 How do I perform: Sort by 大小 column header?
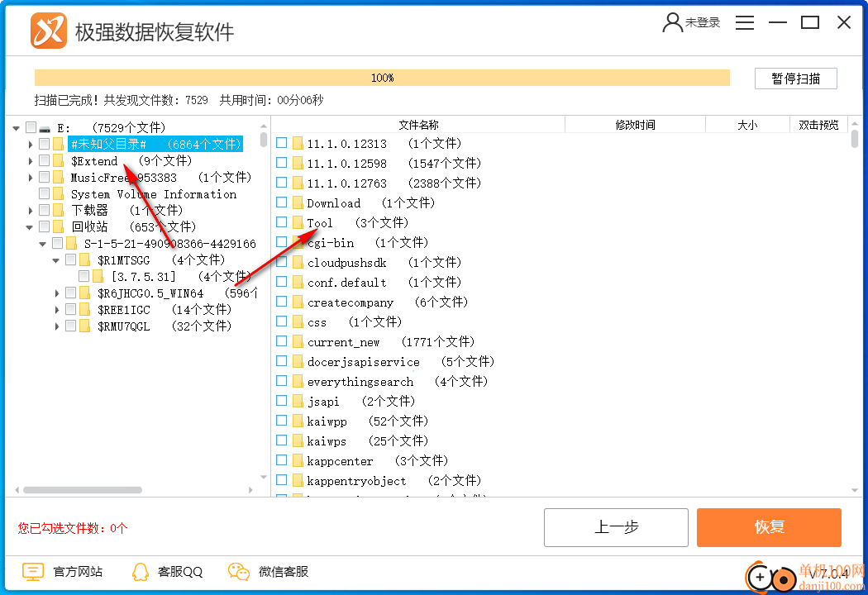point(747,125)
